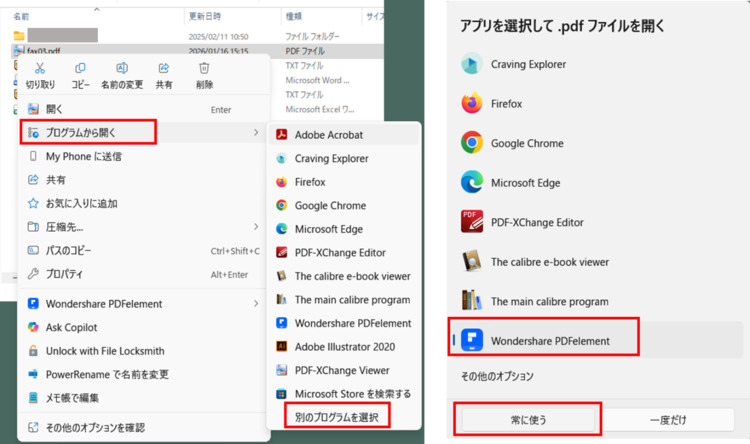
Task: Choose 開く from the context menu
Action: click(143, 109)
